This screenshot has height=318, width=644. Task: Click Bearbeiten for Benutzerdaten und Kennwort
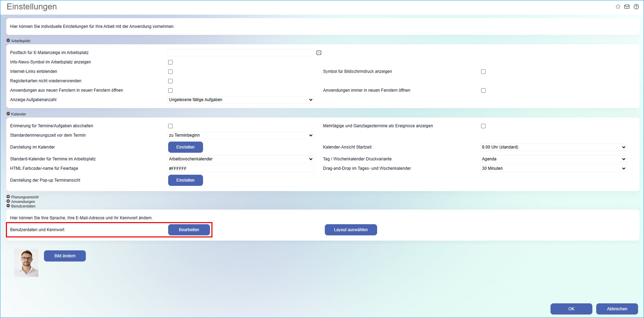189,230
